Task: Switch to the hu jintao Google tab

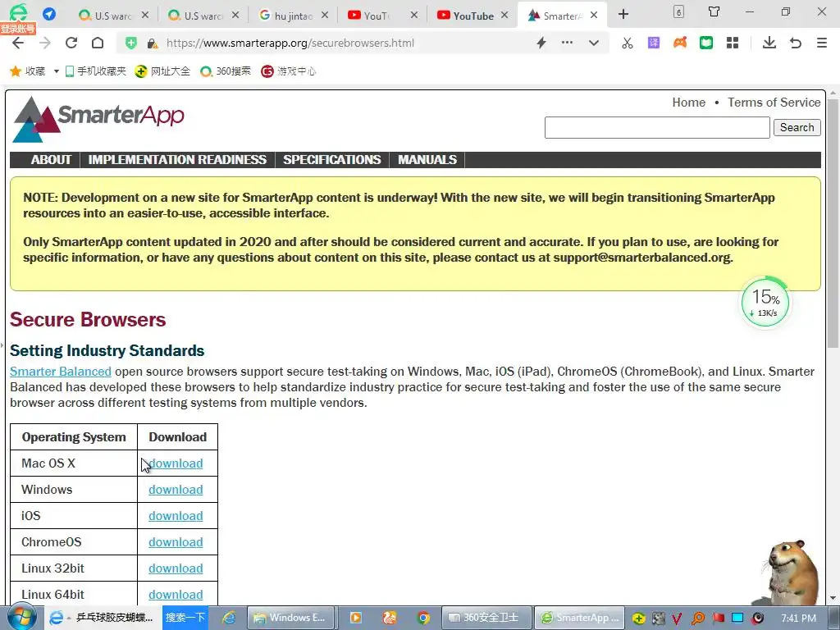Action: (x=293, y=16)
